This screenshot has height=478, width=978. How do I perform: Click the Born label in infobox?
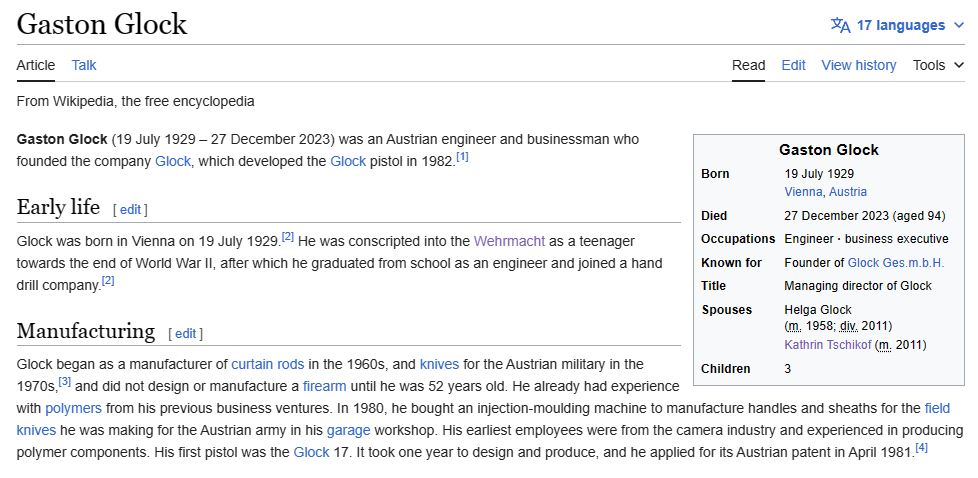pyautogui.click(x=715, y=173)
